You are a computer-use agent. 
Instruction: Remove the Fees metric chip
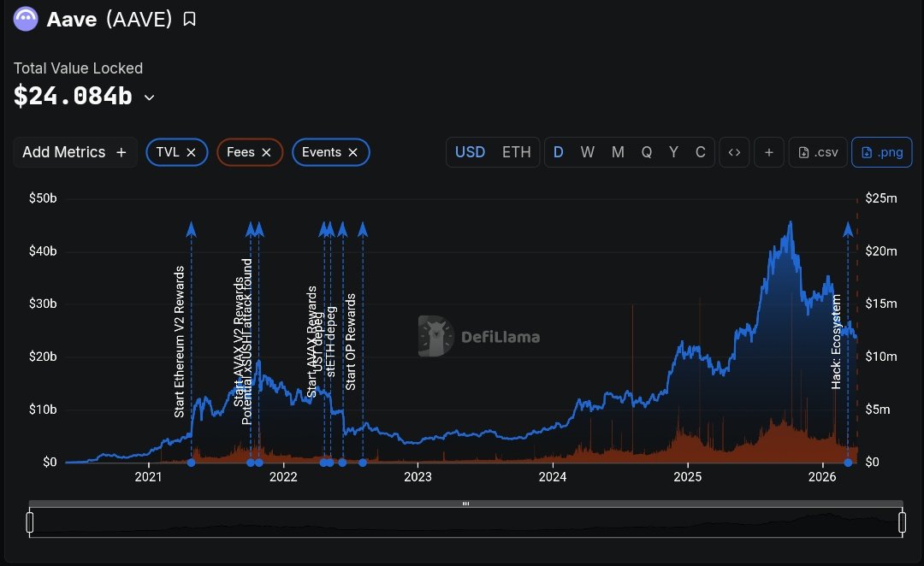[x=266, y=151]
